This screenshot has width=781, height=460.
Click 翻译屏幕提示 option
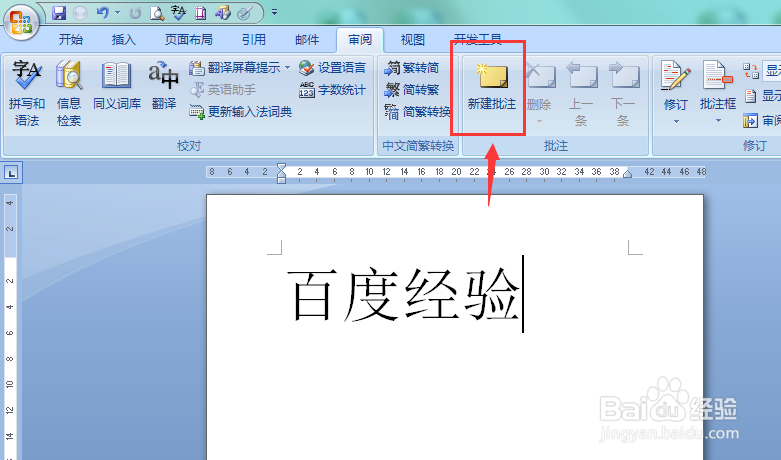click(235, 68)
